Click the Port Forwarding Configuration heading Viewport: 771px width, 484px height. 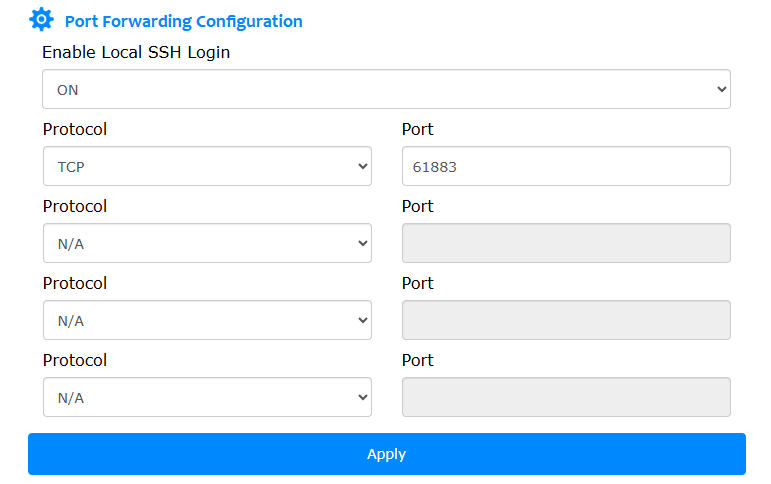click(x=183, y=22)
